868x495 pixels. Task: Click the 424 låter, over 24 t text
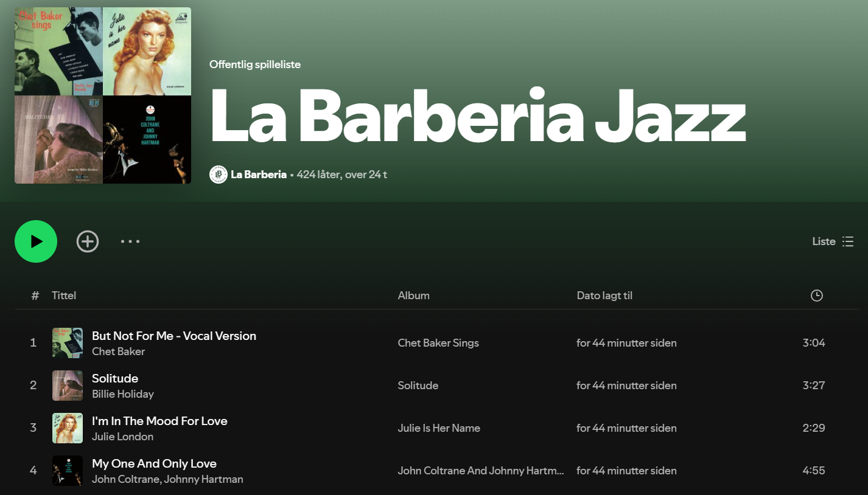pos(342,175)
